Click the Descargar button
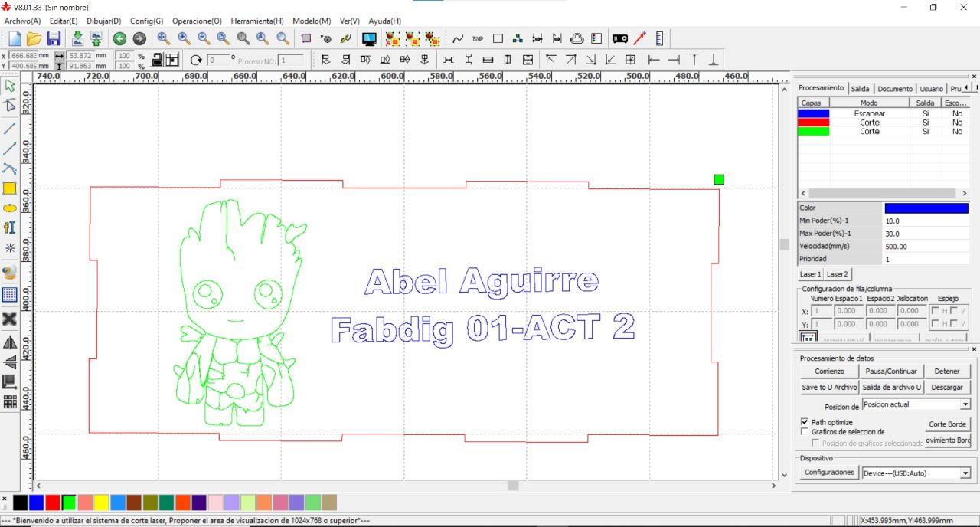The width and height of the screenshot is (980, 527). click(x=947, y=388)
